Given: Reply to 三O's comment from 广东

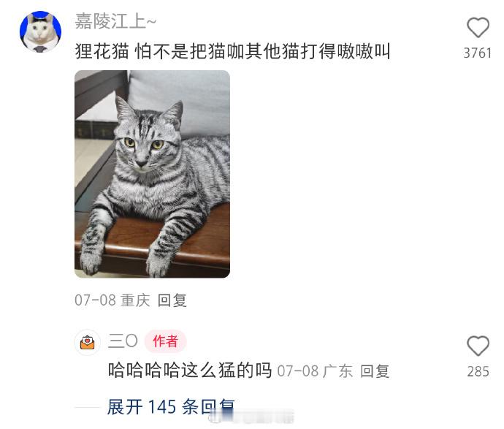Looking at the screenshot, I should point(375,371).
